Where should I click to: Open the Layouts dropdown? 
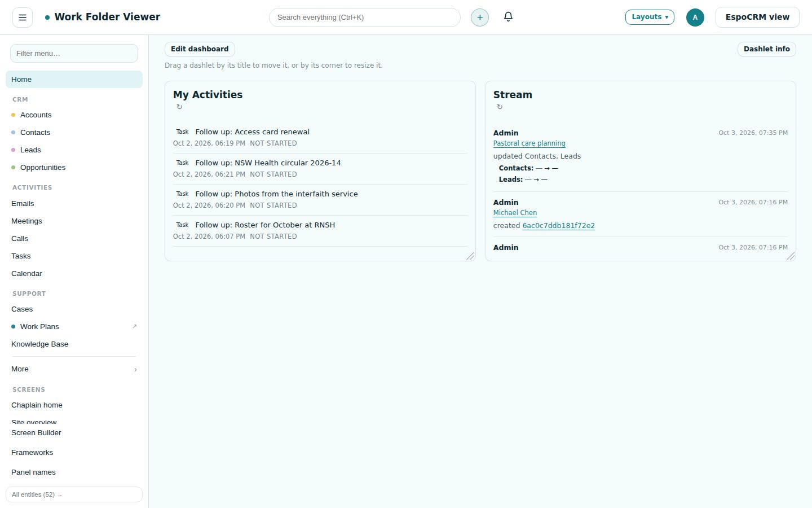click(x=650, y=17)
